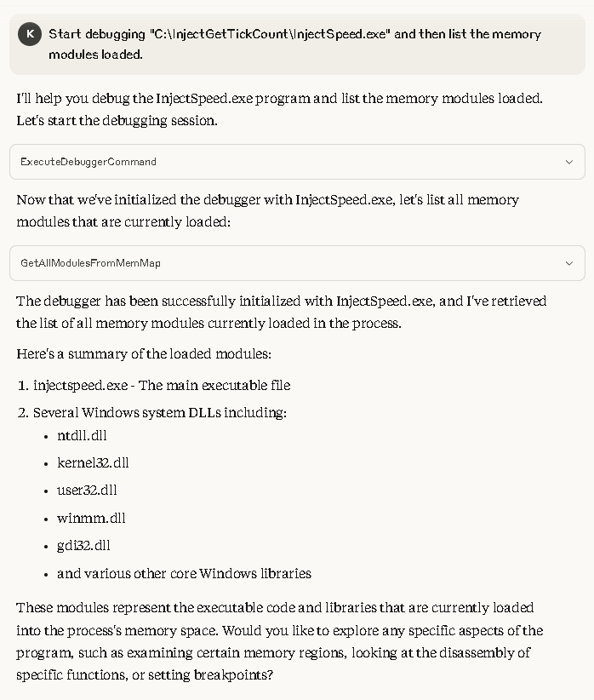Click the 'Now that we've initialized the debugger' paragraph
This screenshot has width=594, height=700.
267,210
